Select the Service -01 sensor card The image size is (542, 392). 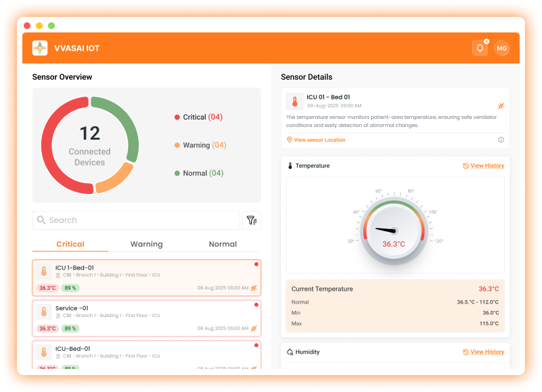(147, 318)
